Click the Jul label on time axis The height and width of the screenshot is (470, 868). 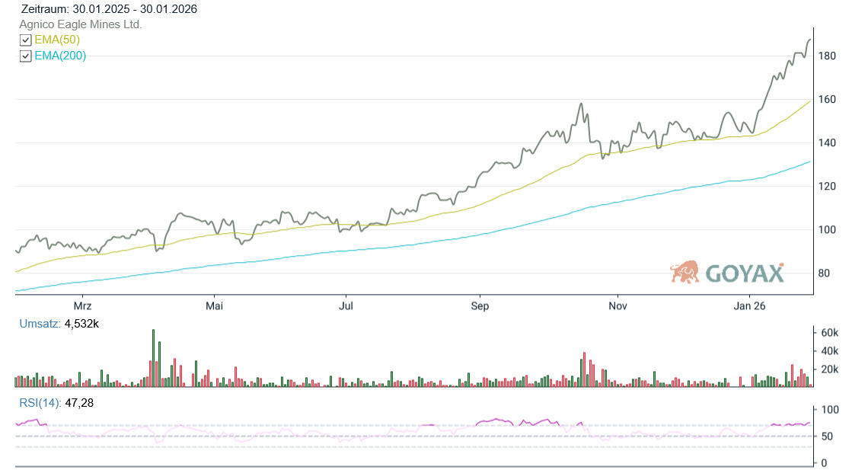coord(346,306)
